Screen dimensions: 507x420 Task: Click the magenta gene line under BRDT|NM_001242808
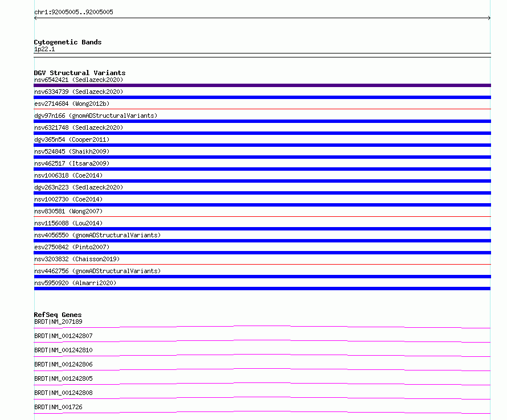click(262, 398)
